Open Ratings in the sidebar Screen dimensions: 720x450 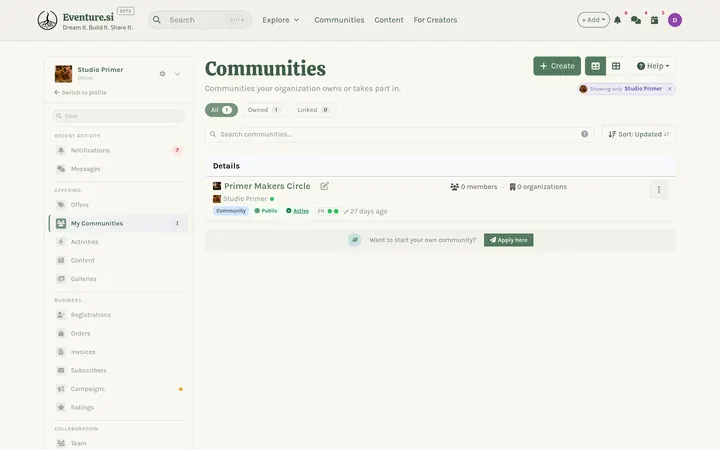click(118, 407)
